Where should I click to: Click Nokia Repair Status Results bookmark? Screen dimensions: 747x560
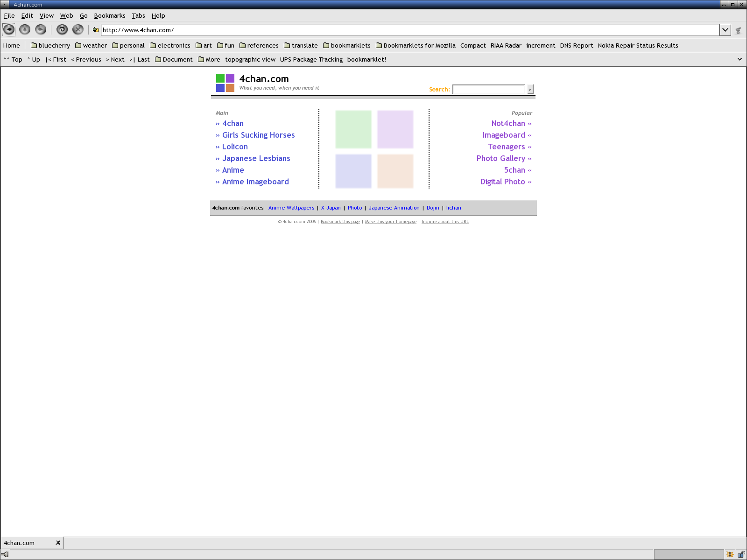[638, 45]
